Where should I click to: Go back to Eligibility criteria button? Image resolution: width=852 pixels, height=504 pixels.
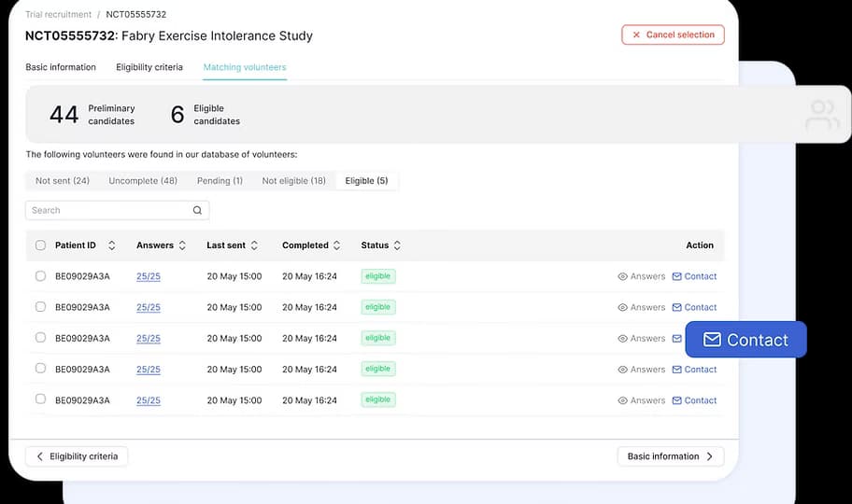[x=77, y=456]
